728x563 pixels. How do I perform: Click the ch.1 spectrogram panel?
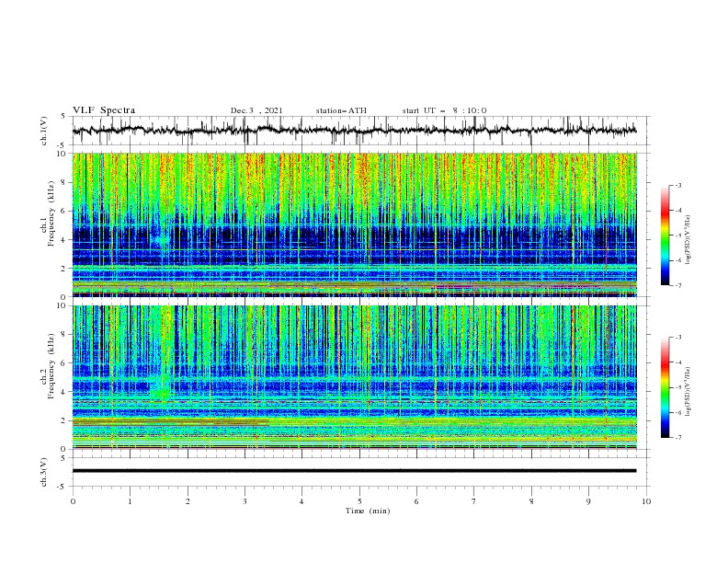(355, 224)
